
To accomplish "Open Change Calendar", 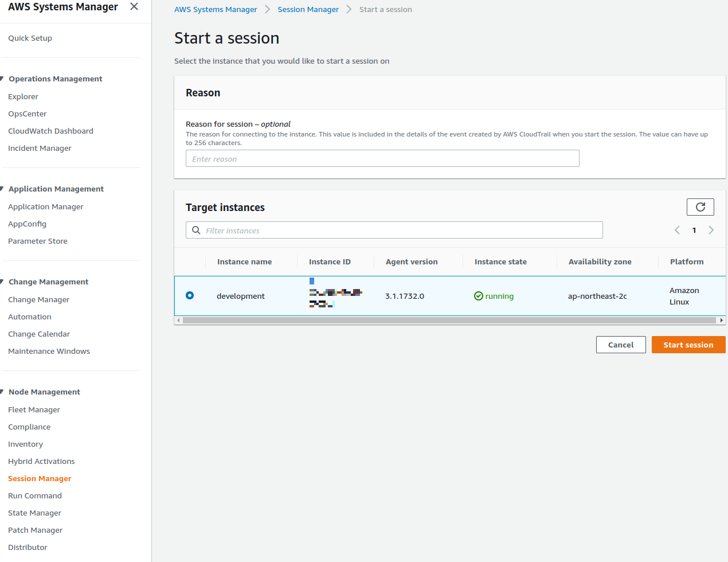I will 38,334.
